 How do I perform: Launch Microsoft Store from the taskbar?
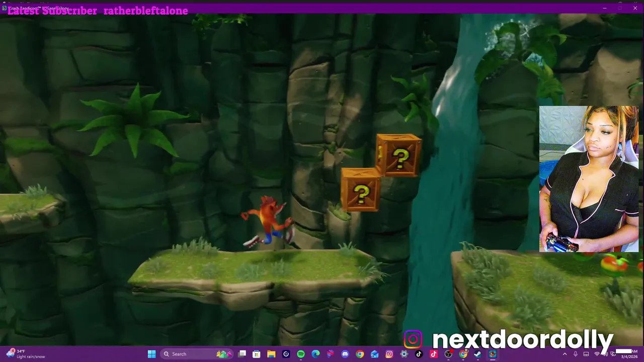pyautogui.click(x=257, y=354)
